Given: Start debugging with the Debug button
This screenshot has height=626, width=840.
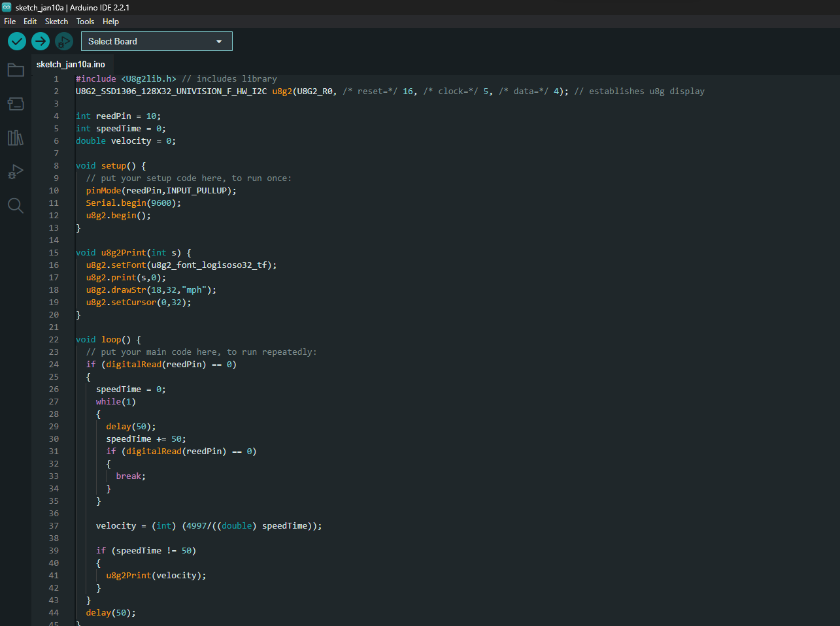Looking at the screenshot, I should click(x=63, y=41).
